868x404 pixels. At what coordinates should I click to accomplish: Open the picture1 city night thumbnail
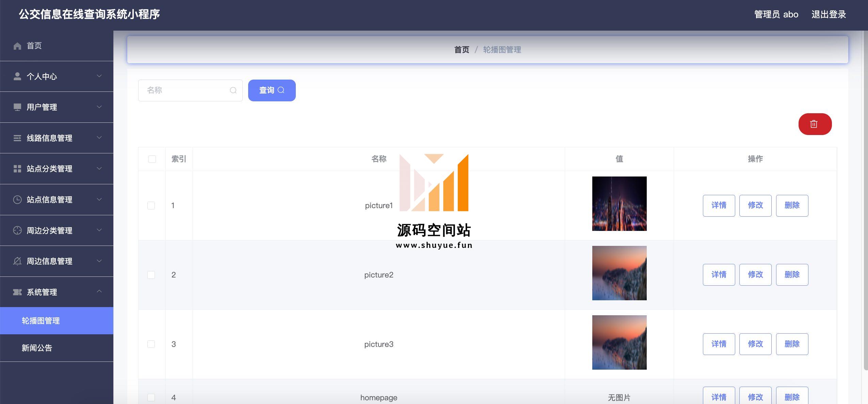click(619, 204)
